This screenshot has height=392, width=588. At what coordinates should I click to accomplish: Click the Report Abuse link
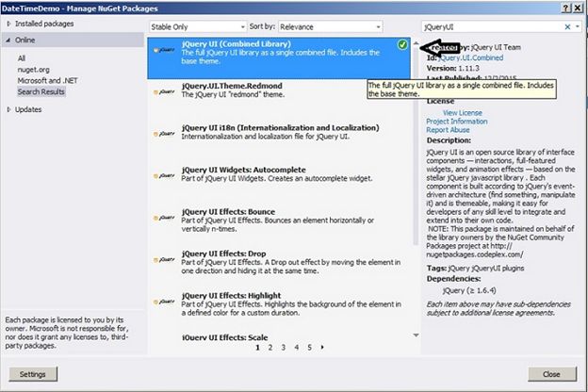[448, 130]
